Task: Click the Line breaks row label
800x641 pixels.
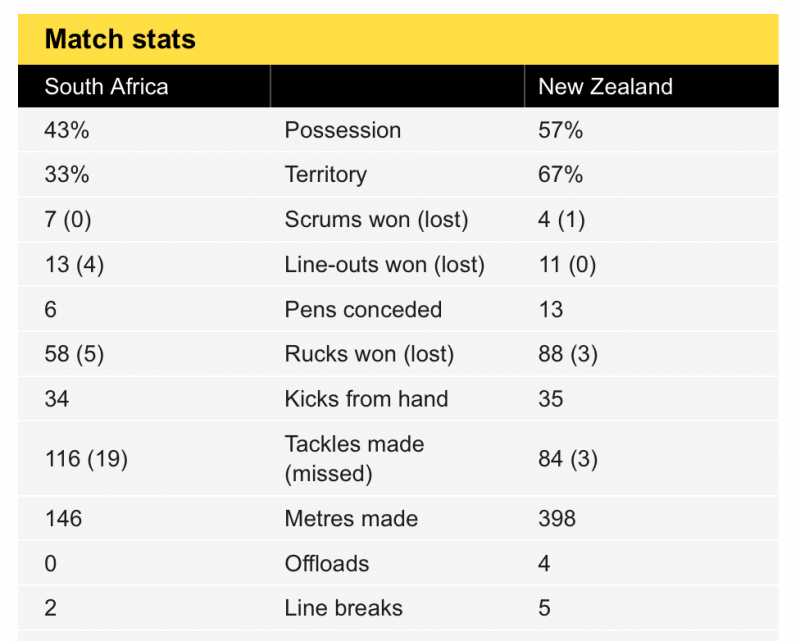Action: click(344, 608)
